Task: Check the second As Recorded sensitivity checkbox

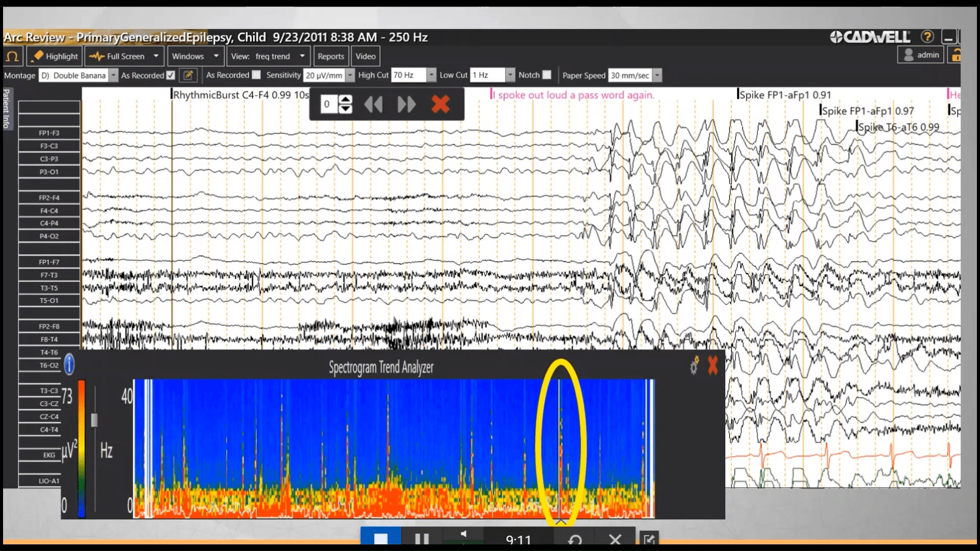Action: (x=256, y=74)
